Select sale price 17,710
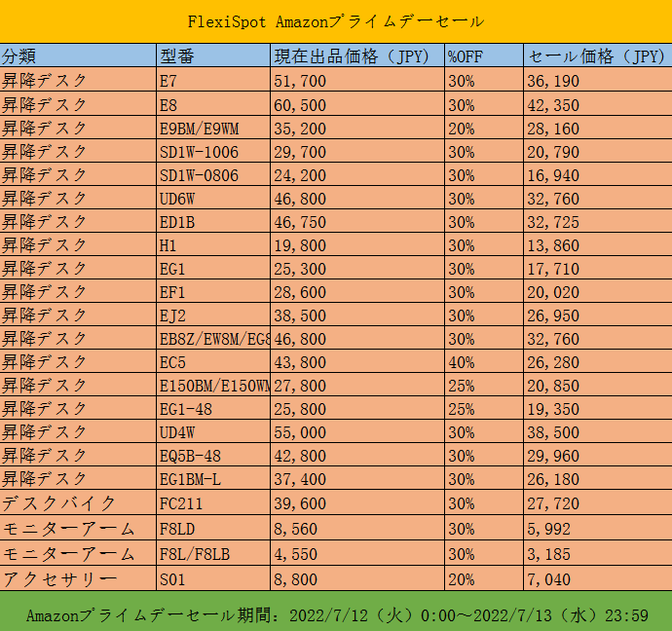672x631 pixels. (x=598, y=268)
